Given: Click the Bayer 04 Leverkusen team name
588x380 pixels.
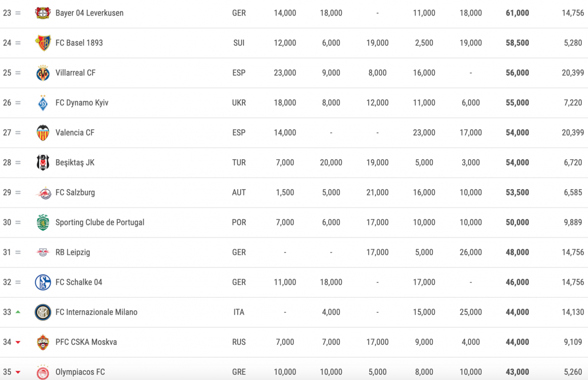Looking at the screenshot, I should click(x=89, y=13).
